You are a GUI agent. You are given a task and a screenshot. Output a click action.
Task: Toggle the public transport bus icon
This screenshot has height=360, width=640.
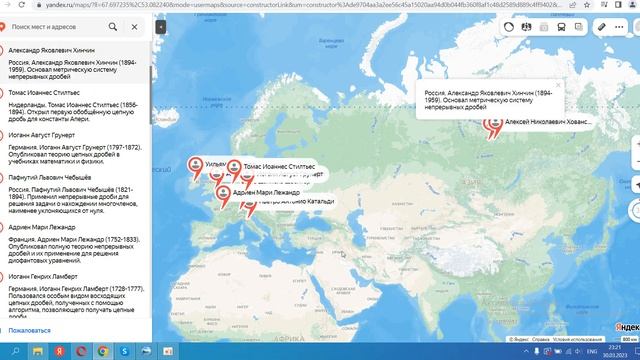[x=561, y=27]
